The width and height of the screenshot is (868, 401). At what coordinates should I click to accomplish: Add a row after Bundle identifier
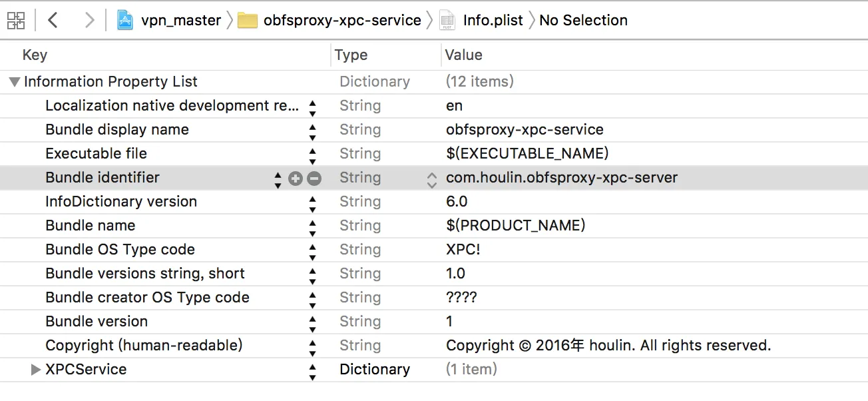click(x=296, y=179)
